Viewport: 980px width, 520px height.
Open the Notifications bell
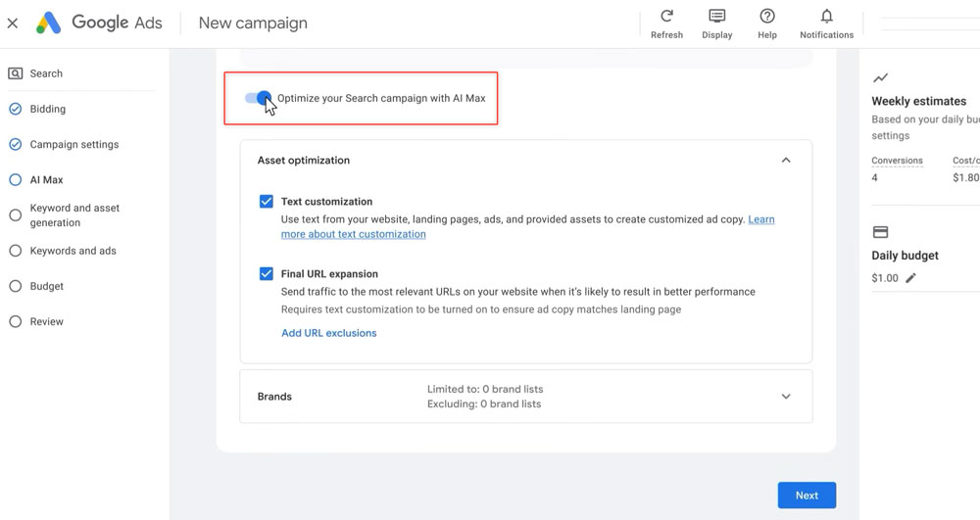coord(826,17)
